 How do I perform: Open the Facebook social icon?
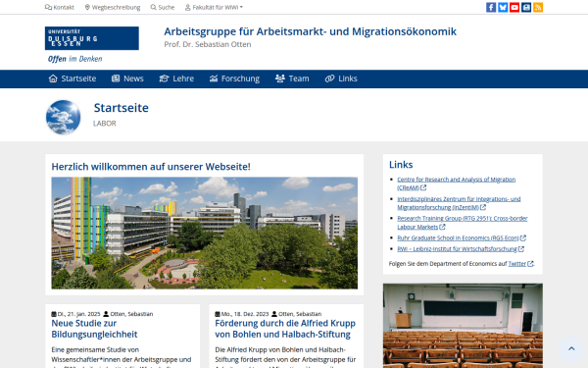click(x=491, y=7)
